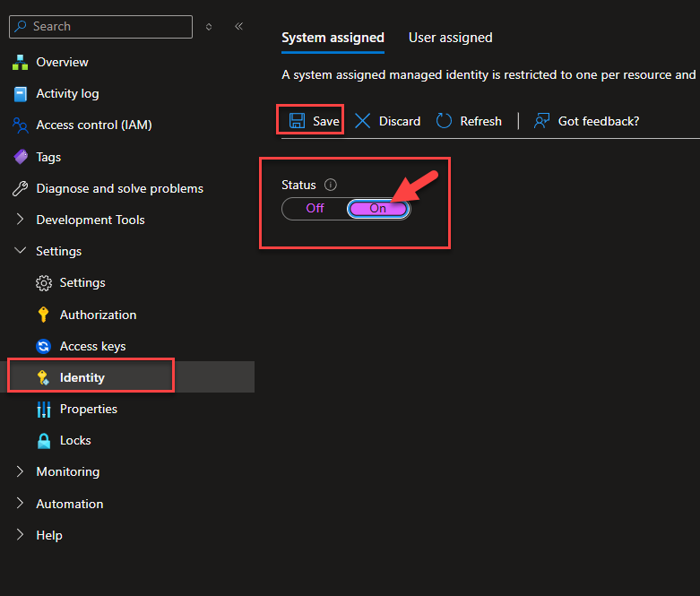Expand the Help section
Image resolution: width=700 pixels, height=596 pixels.
(x=20, y=534)
